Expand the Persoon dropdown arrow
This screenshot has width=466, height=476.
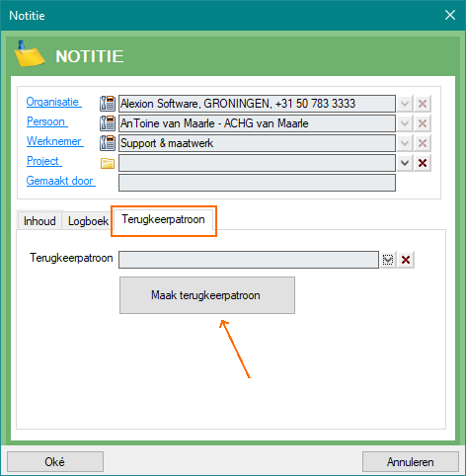[405, 123]
